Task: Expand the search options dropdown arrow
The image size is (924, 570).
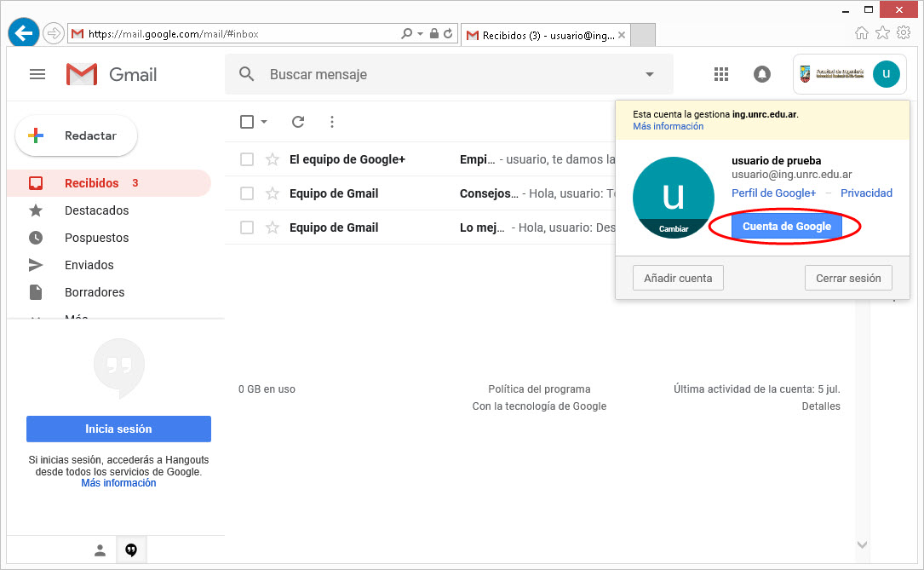Action: 650,74
